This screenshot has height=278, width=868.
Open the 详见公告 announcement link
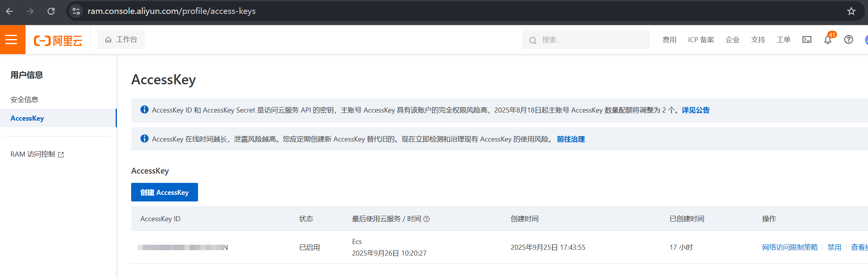[695, 110]
